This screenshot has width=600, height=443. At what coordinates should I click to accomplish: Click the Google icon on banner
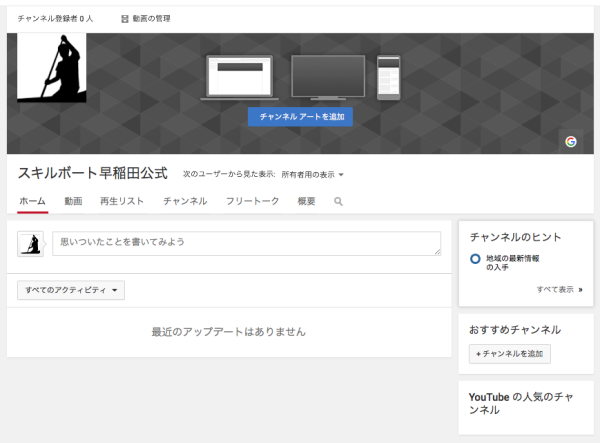pos(571,142)
